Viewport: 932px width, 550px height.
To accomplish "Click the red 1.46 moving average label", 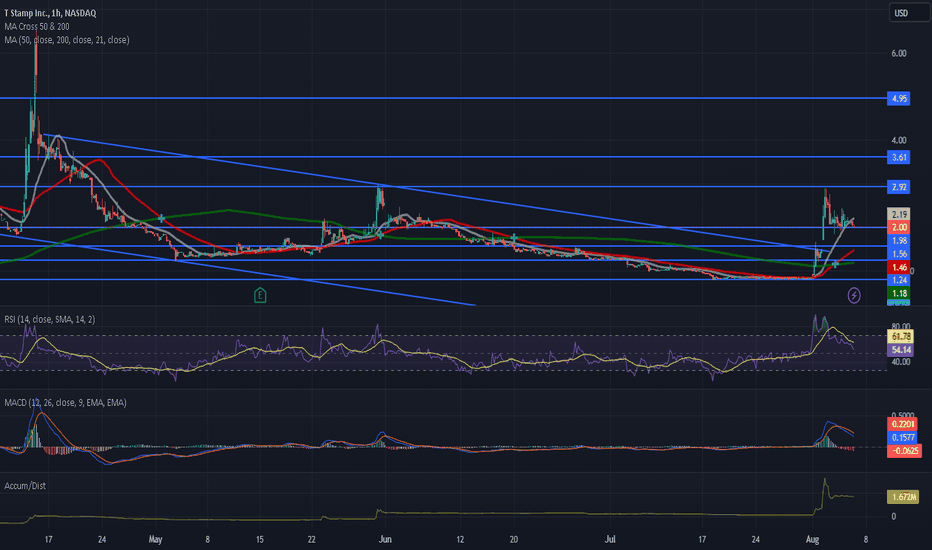I will [899, 267].
